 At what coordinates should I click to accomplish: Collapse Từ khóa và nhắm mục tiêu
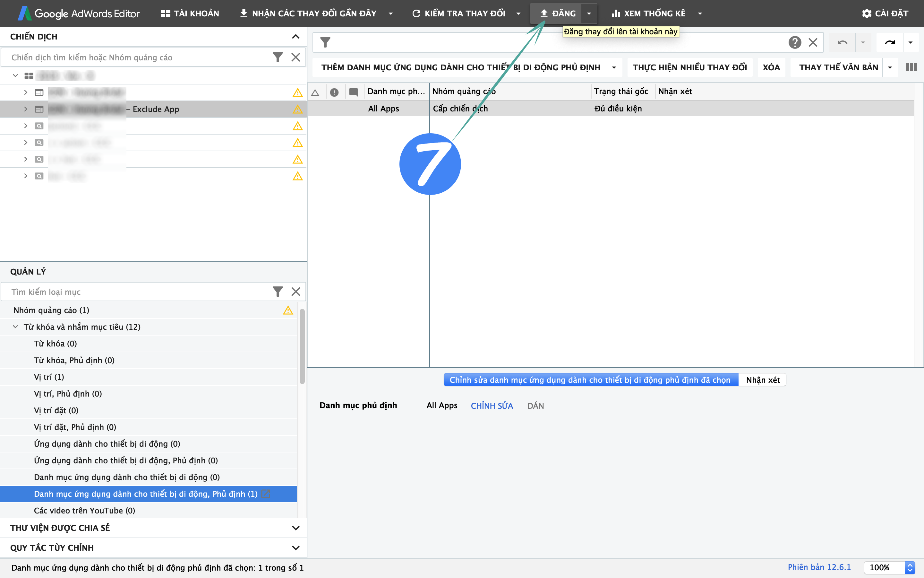(15, 327)
